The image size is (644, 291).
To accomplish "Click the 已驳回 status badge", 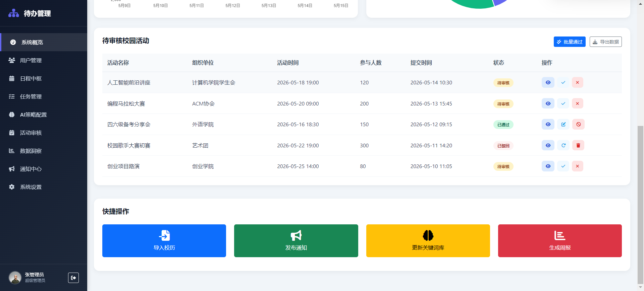I will click(x=503, y=146).
